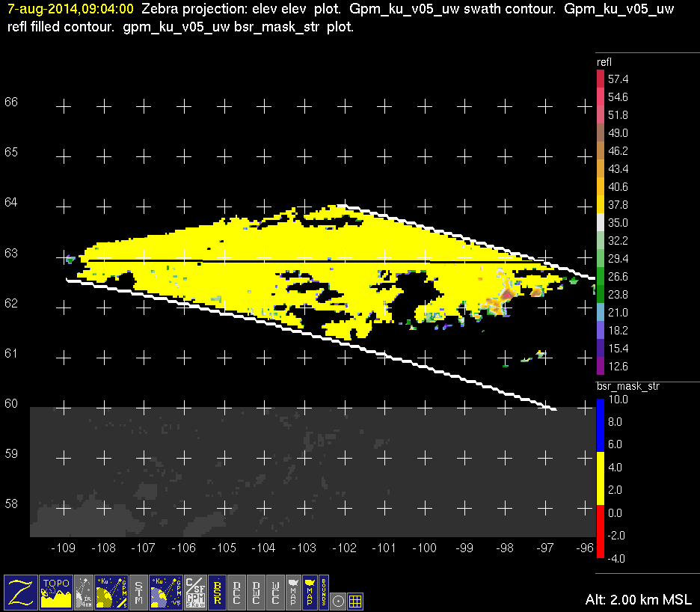Click the Zebra Z main icon

[21, 592]
